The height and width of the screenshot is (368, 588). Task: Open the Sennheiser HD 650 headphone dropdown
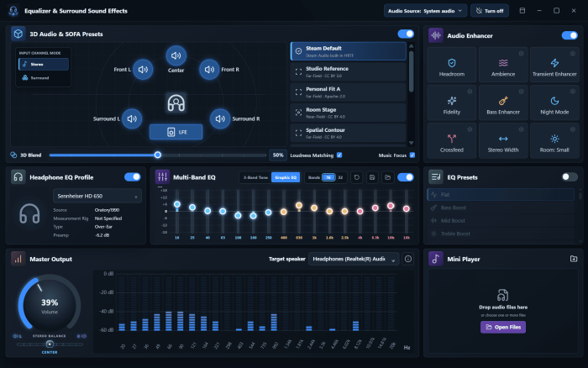97,196
